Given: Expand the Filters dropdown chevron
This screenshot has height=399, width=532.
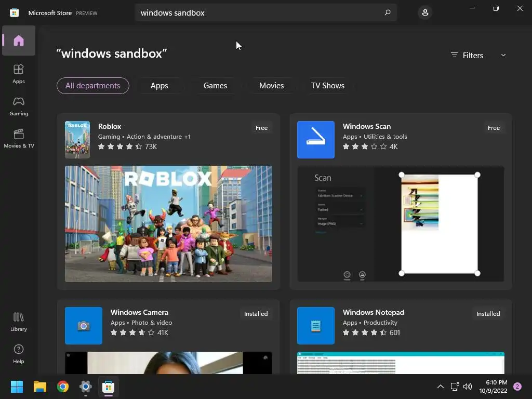Looking at the screenshot, I should (503, 55).
